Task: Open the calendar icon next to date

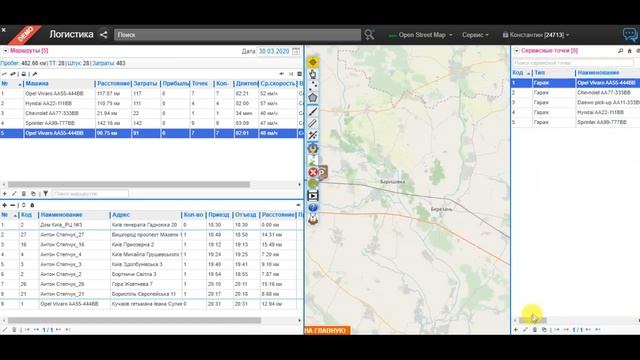Action: (x=296, y=51)
